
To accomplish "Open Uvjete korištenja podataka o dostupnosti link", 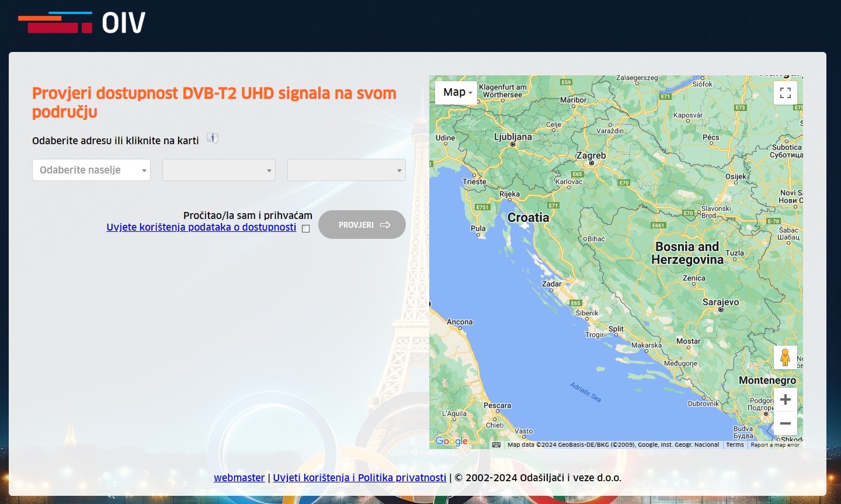I will [201, 227].
